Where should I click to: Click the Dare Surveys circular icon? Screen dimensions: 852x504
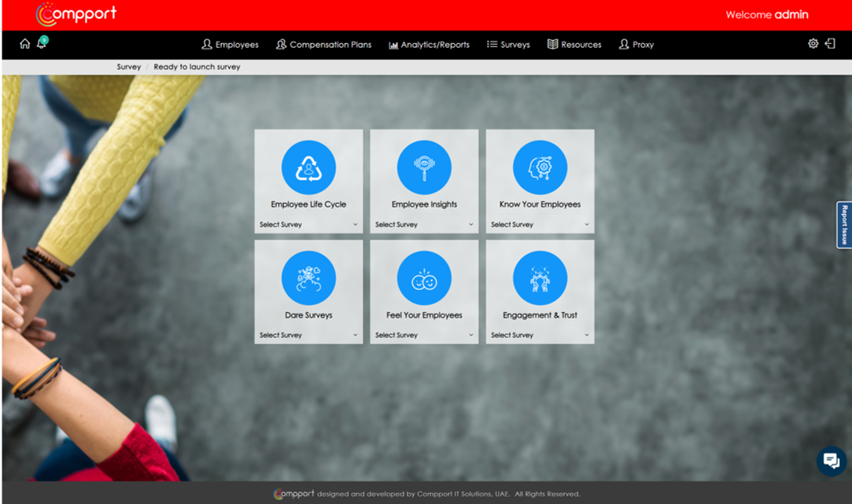tap(308, 278)
